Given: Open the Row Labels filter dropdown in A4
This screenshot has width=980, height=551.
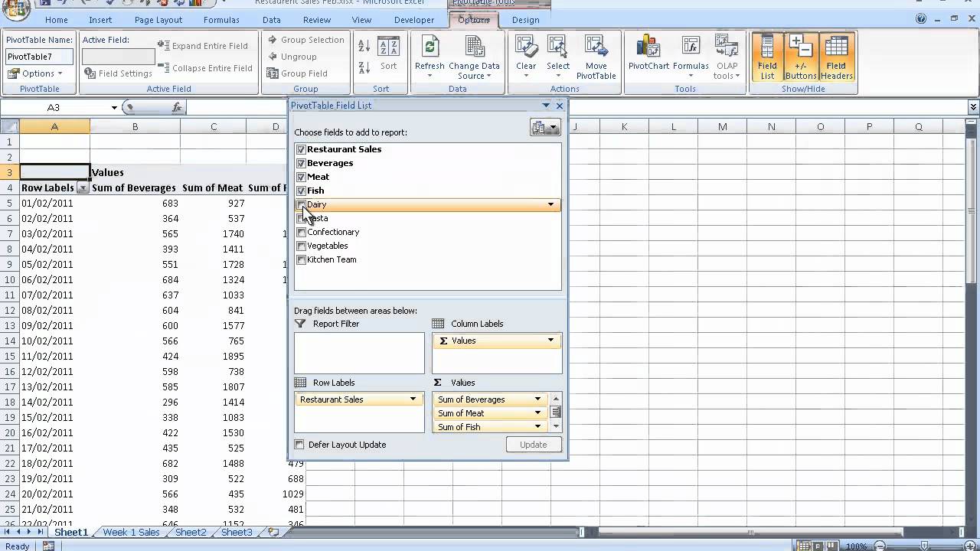Looking at the screenshot, I should tap(83, 188).
